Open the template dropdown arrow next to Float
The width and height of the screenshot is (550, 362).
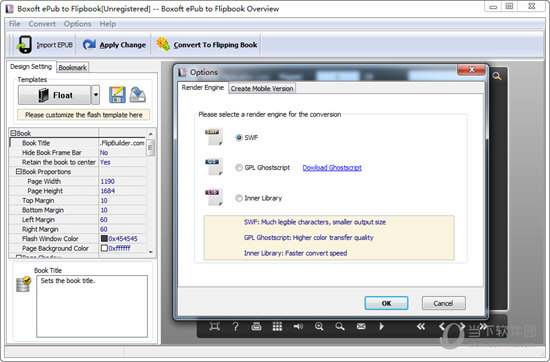[95, 95]
